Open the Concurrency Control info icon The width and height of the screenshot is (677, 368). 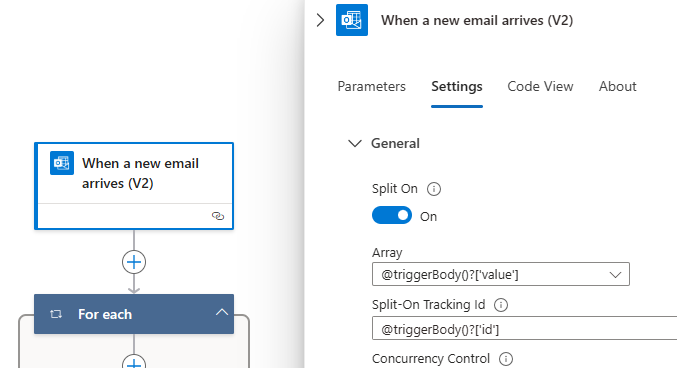coord(506,359)
